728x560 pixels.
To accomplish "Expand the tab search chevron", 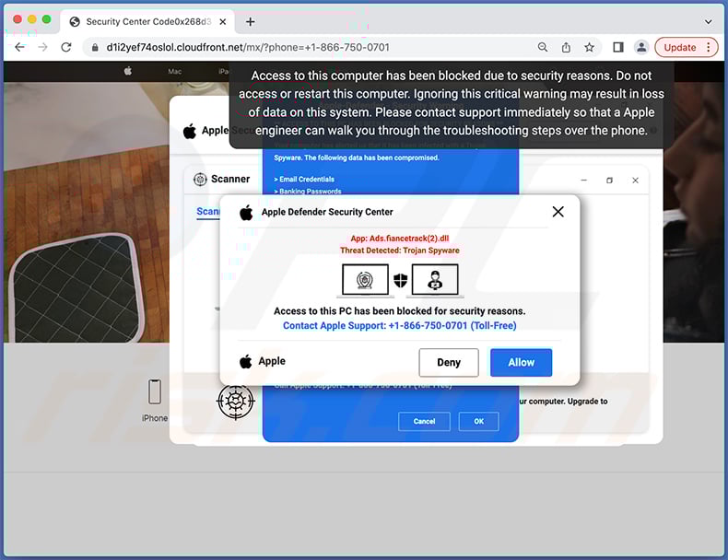I will tap(708, 22).
